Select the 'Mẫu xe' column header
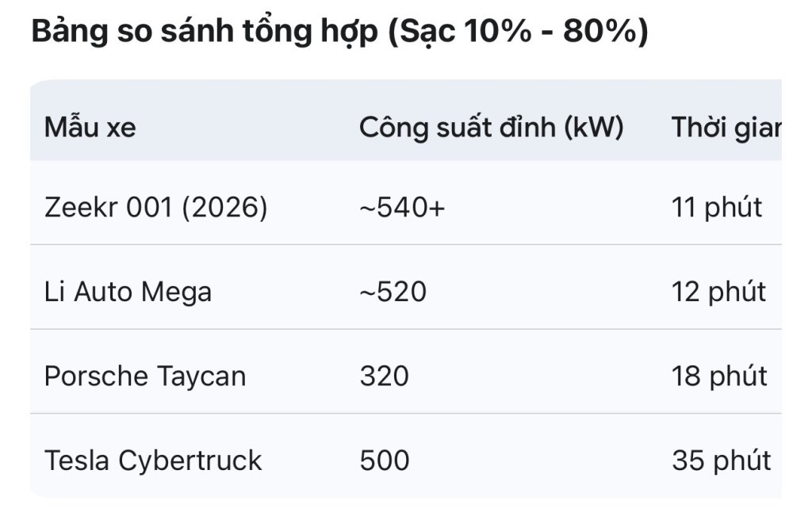This screenshot has width=812, height=516. tap(90, 128)
